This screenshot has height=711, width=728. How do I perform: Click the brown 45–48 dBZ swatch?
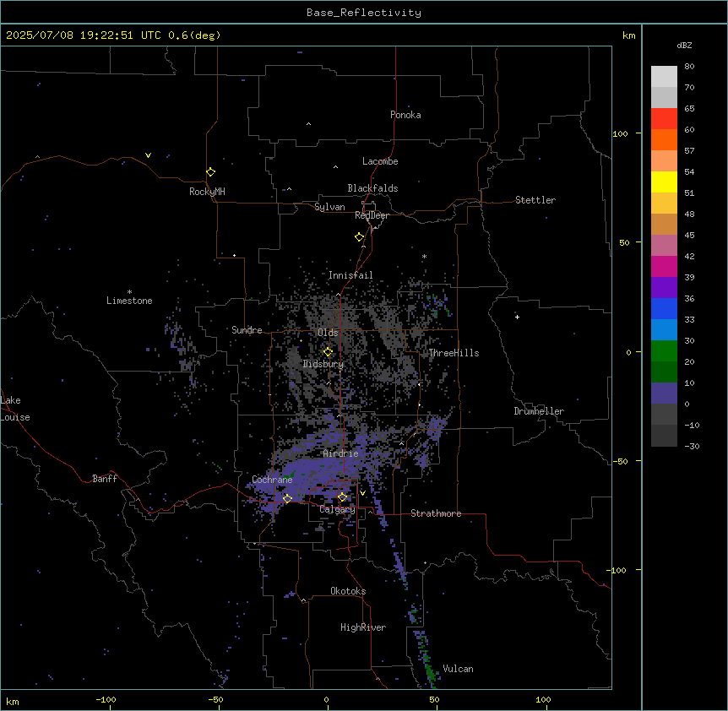[664, 224]
